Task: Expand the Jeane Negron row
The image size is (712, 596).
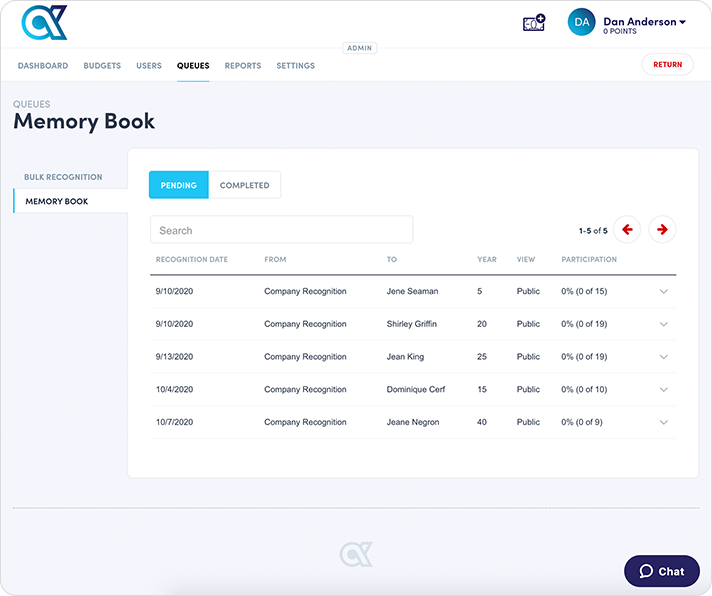Action: pos(664,422)
